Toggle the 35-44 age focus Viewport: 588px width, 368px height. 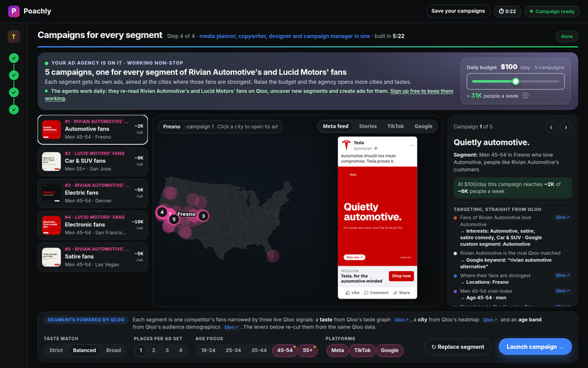coord(259,350)
